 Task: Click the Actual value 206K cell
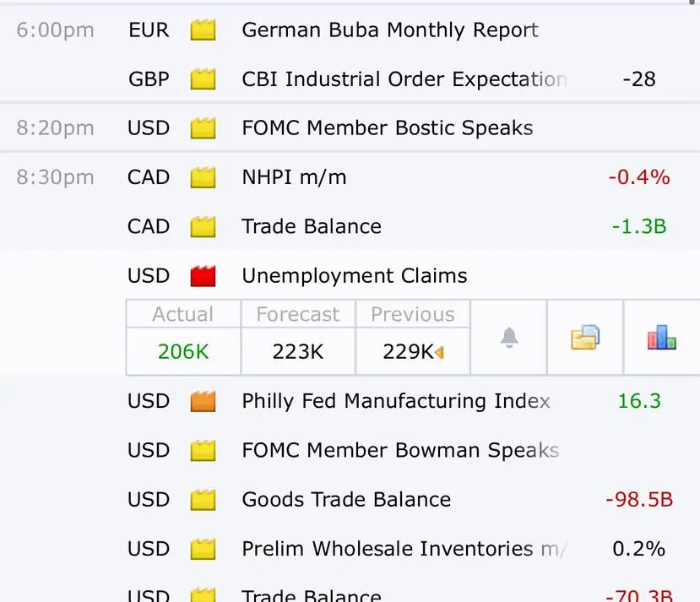[x=183, y=351]
